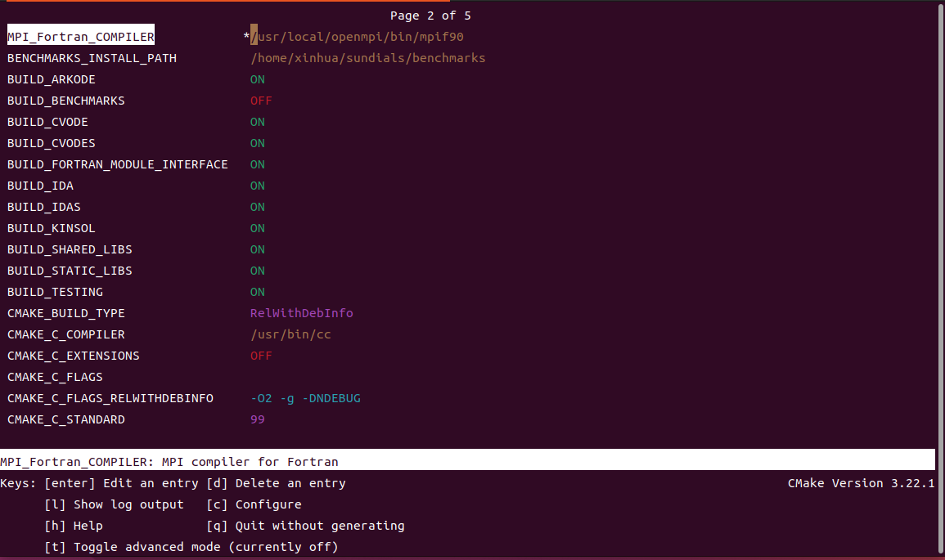Select the BUILD_FORTRAN_MODULE_INTERFACE option name

pyautogui.click(x=118, y=164)
